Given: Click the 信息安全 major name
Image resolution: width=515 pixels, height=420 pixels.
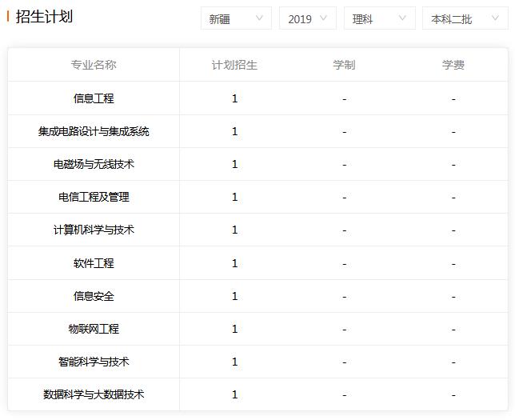Looking at the screenshot, I should [94, 296].
